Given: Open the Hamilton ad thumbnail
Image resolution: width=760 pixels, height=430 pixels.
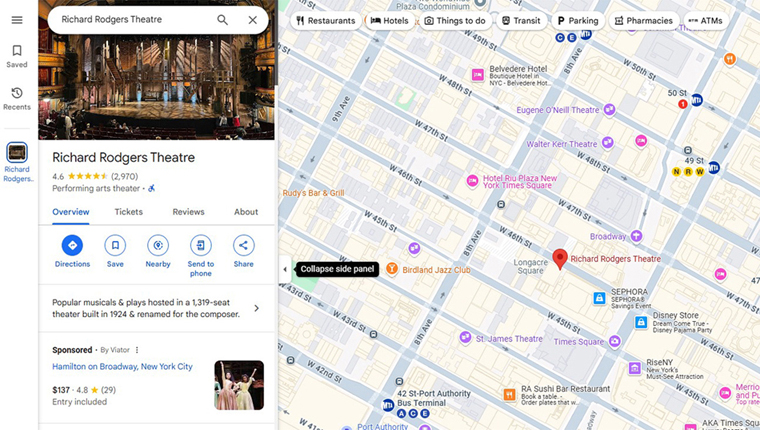Looking at the screenshot, I should pyautogui.click(x=239, y=385).
